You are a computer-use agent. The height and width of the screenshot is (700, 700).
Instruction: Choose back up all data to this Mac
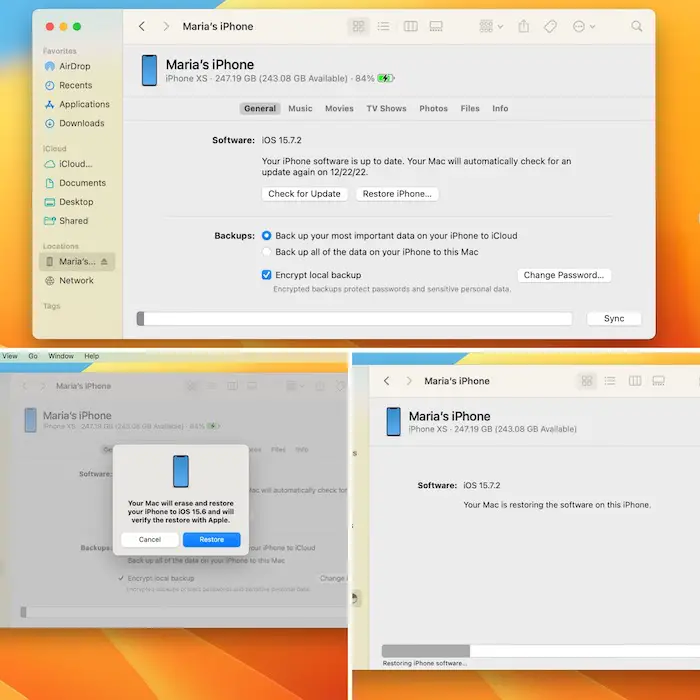coord(267,252)
